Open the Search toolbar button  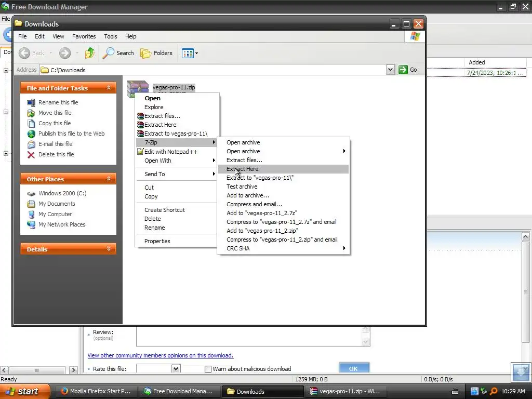tap(118, 53)
